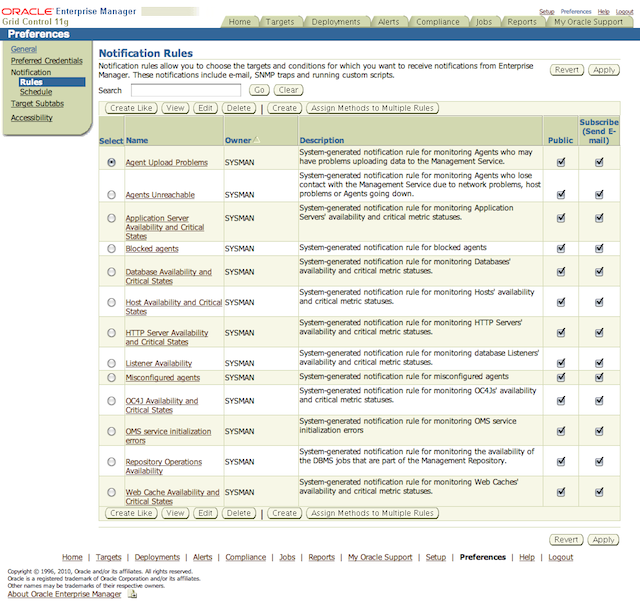This screenshot has height=604, width=640.
Task: Click the icon beside About Oracle Enterprise Manager
Action: tap(132, 594)
